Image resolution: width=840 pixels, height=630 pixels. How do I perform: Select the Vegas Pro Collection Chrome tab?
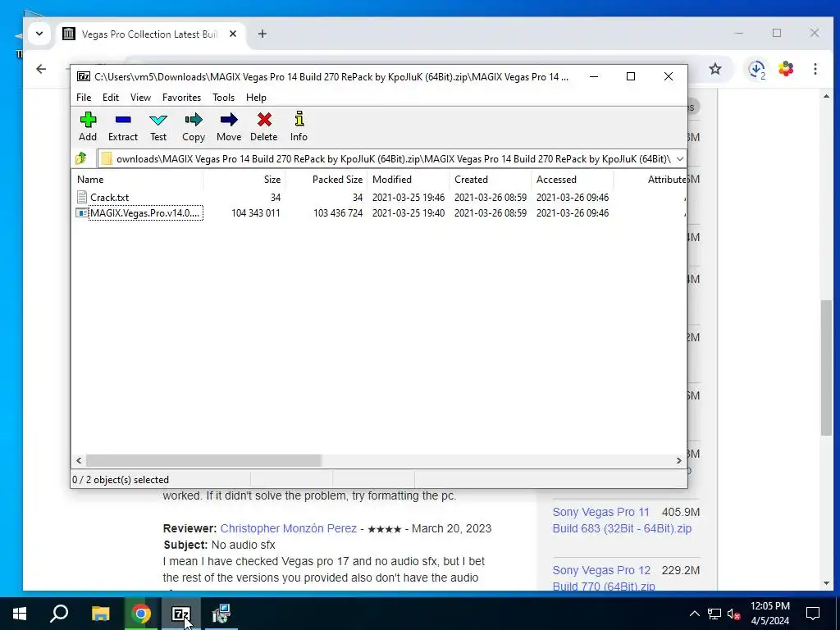(150, 34)
